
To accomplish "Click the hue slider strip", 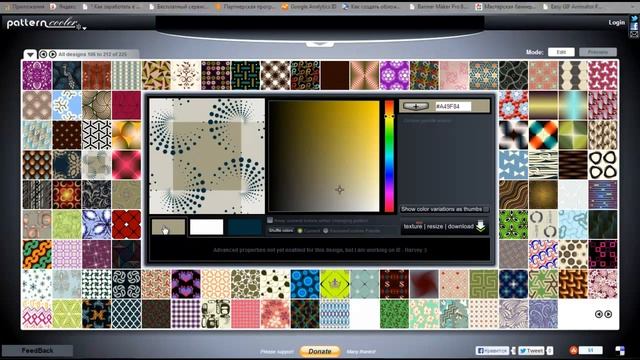I will [x=389, y=156].
